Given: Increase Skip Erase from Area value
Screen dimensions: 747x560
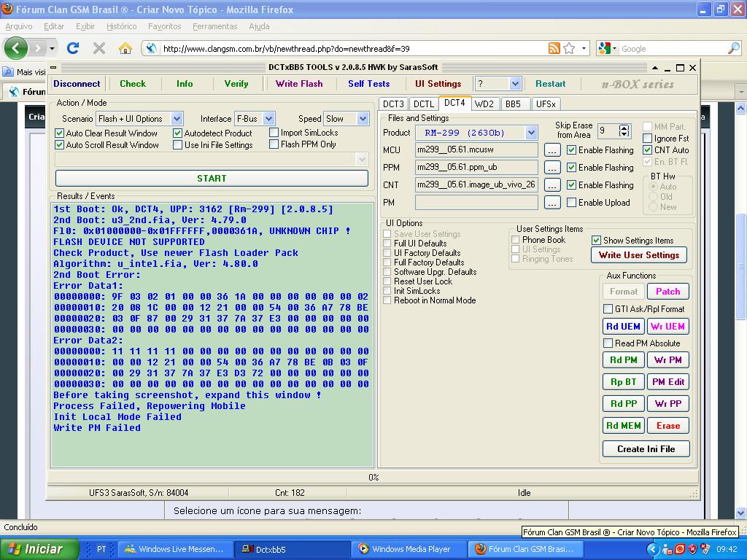Looking at the screenshot, I should click(x=624, y=128).
